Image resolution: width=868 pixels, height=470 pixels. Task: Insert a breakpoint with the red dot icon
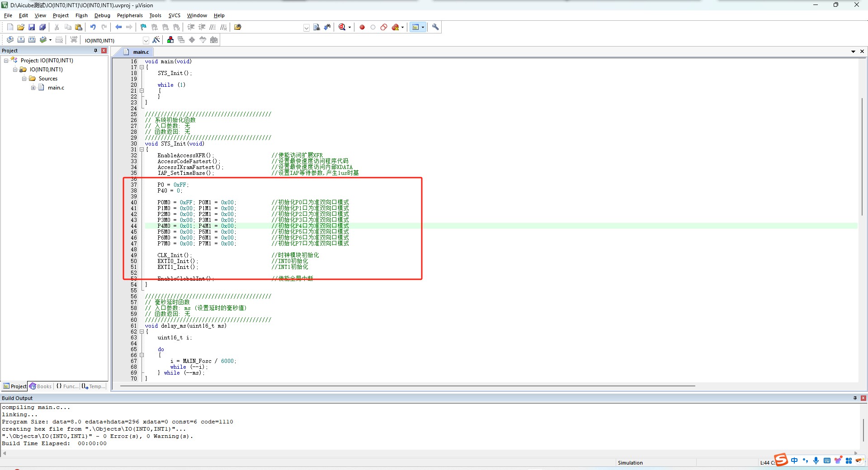tap(362, 27)
